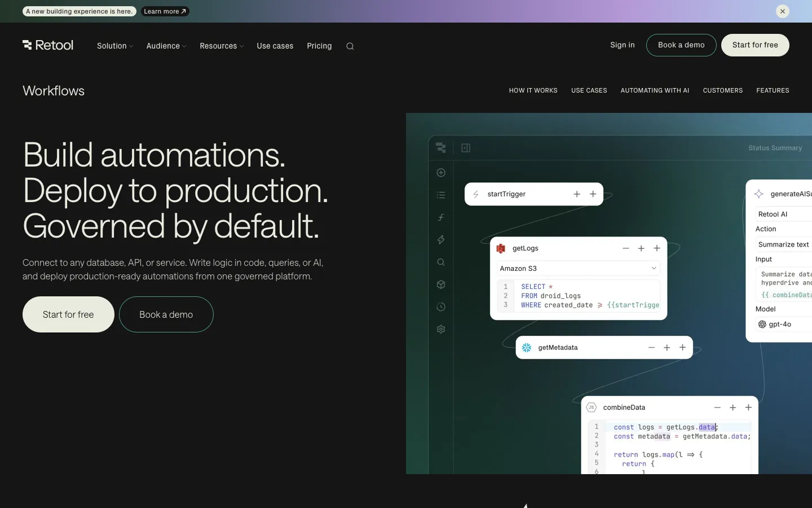Collapse the getLogs block with minus
The height and width of the screenshot is (508, 812).
point(626,248)
